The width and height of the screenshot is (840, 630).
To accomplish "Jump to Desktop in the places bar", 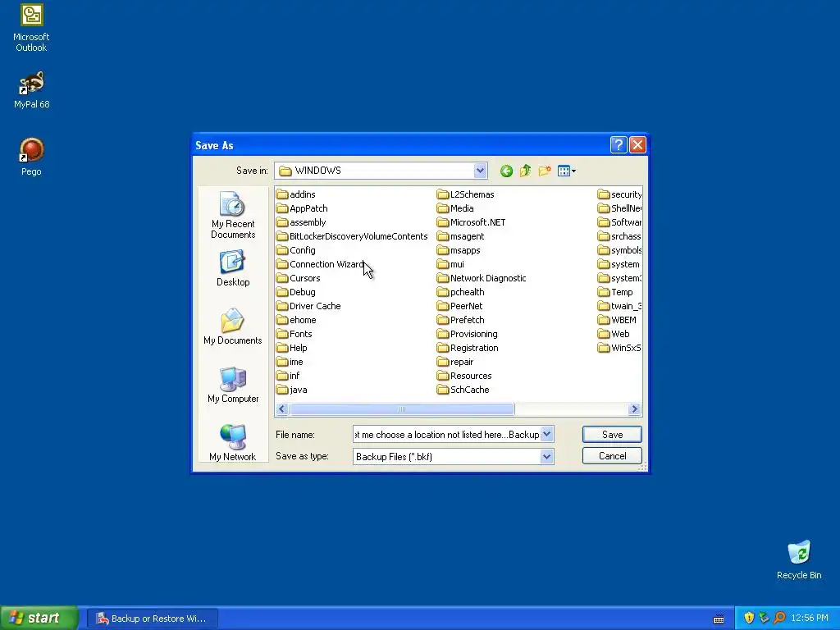I will (x=232, y=268).
